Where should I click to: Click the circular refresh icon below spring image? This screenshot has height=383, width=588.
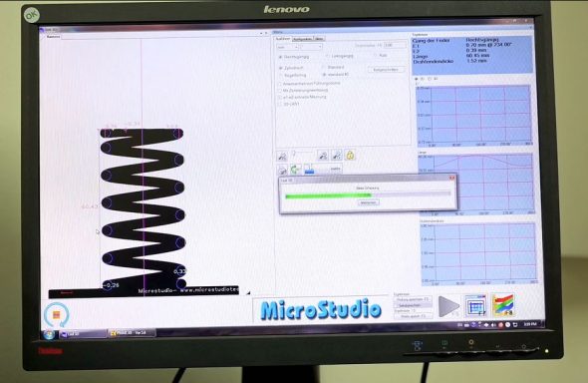[x=56, y=315]
